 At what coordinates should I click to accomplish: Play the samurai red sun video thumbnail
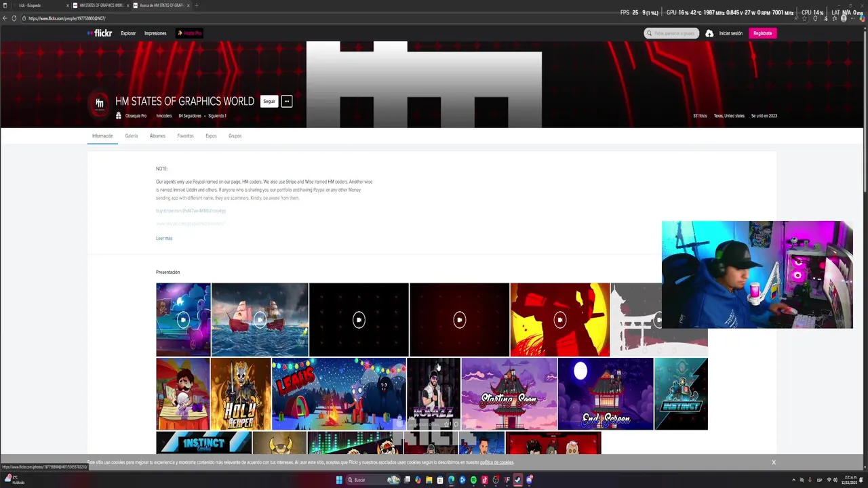[x=559, y=319]
